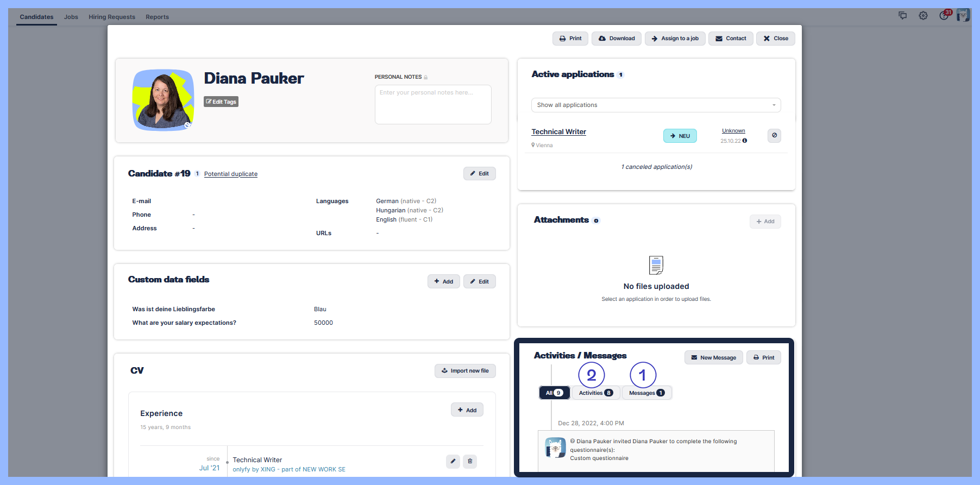Delete the Technical Writer experience entry
The width and height of the screenshot is (980, 485).
click(x=470, y=461)
